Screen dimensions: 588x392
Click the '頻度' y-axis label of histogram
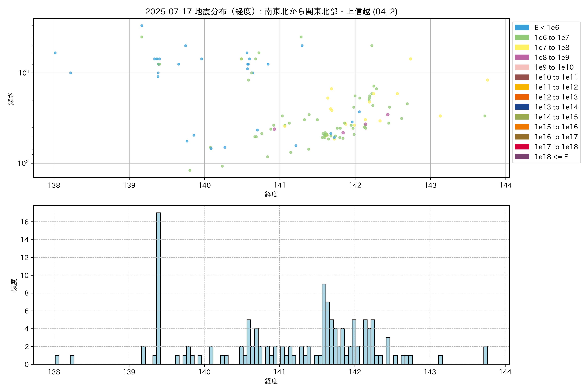[14, 285]
